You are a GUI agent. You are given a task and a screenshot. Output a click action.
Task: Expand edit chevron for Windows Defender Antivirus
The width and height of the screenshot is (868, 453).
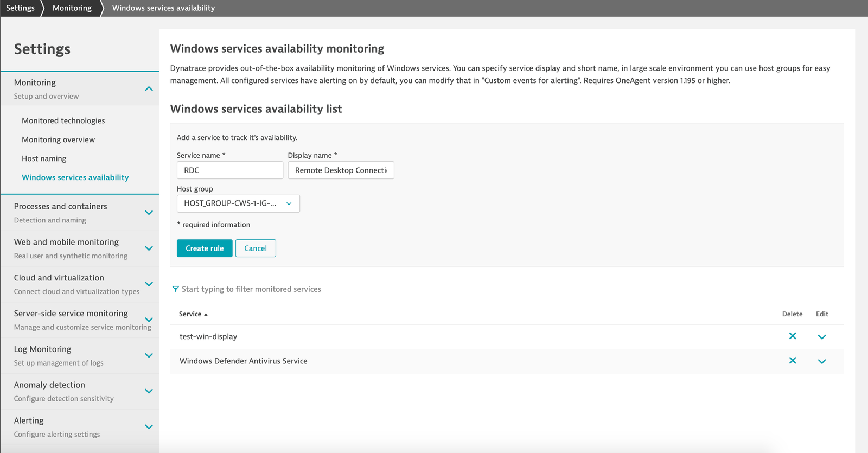coord(822,361)
